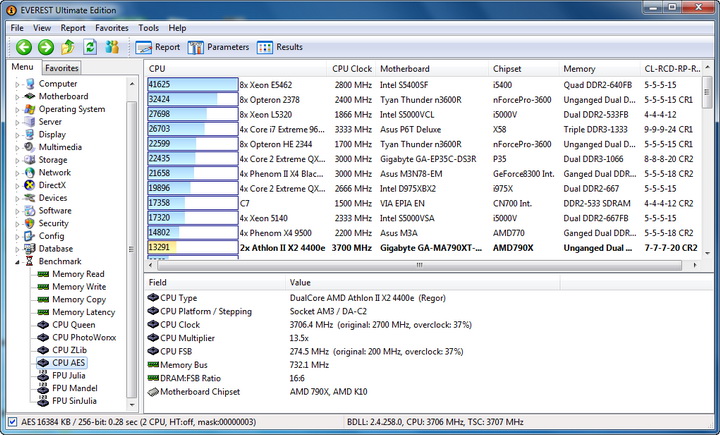The height and width of the screenshot is (435, 720).
Task: Click the results list scroll-down arrow
Action: (707, 253)
